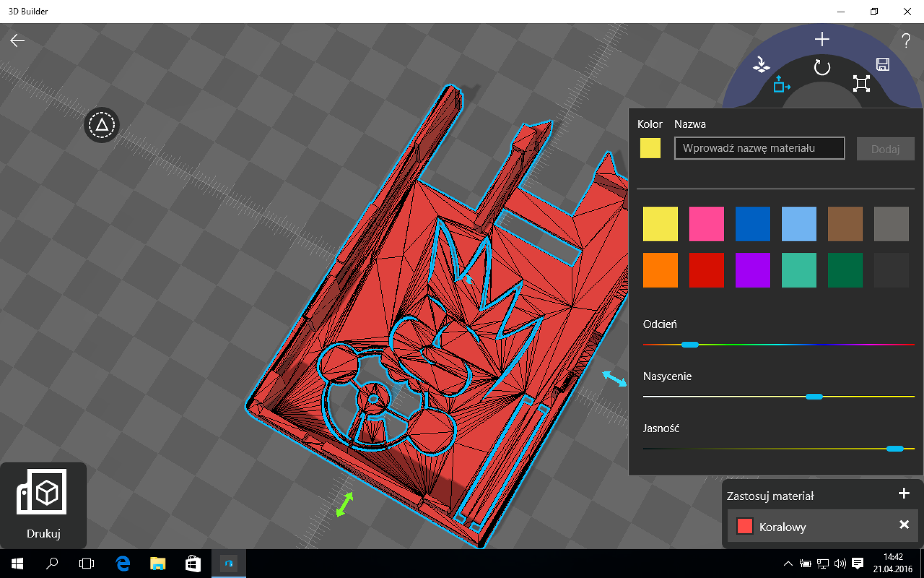Open the taskbar clock and date
The image size is (924, 578).
tap(893, 563)
